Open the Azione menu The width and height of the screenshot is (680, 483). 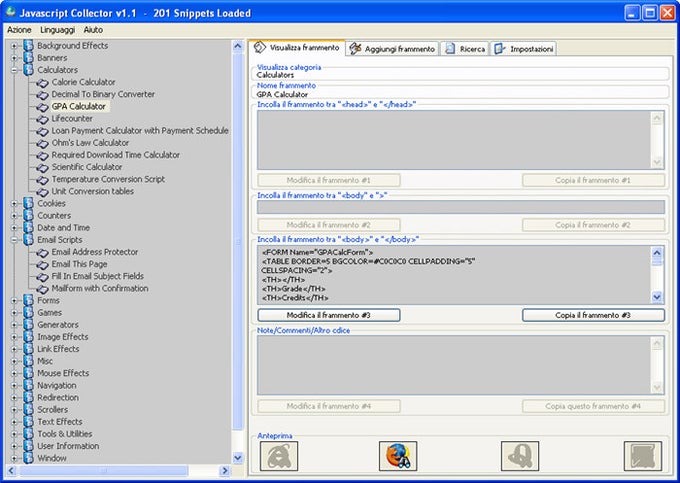click(x=19, y=30)
